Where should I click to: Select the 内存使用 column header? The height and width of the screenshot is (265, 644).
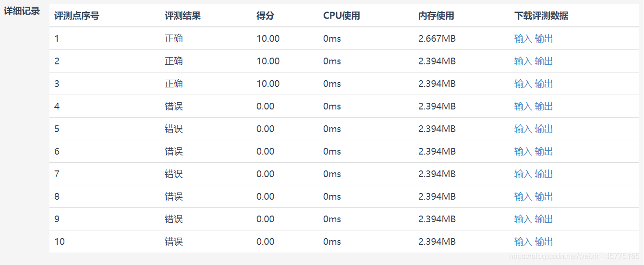pyautogui.click(x=436, y=16)
